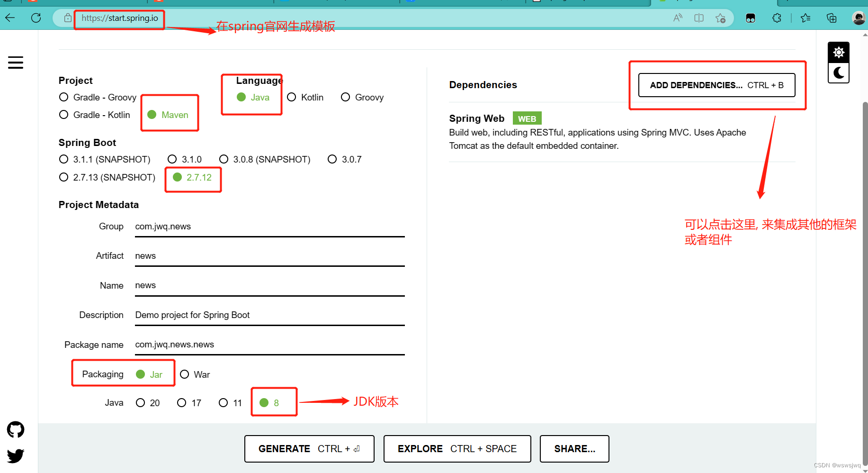This screenshot has width=868, height=473.
Task: Edit the Group field com.jwq.news
Action: click(x=270, y=227)
